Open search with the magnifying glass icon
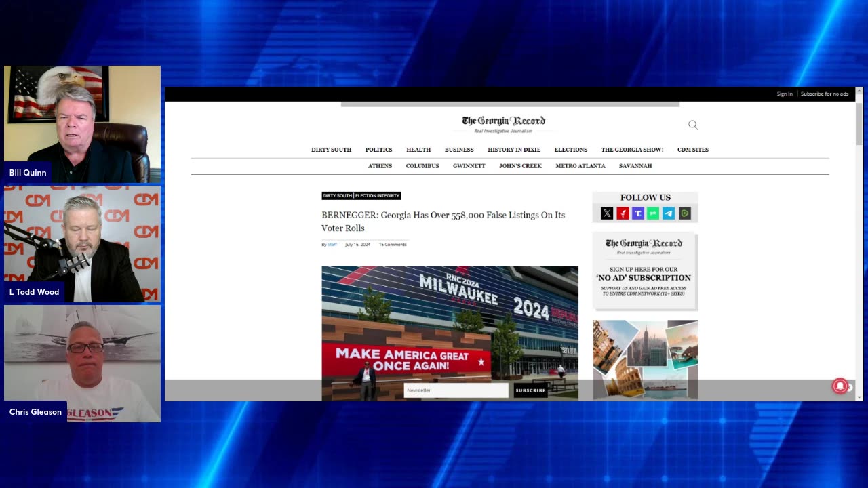 coord(693,125)
